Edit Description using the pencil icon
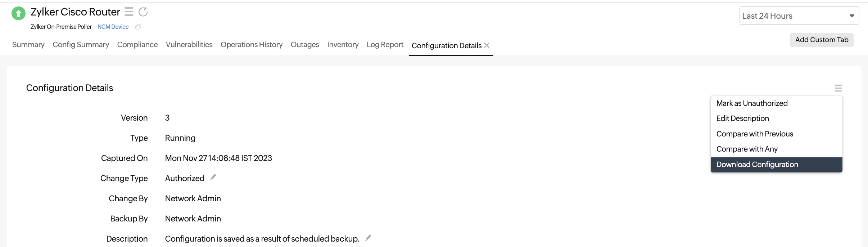Screen dimensions: 868x247 pyautogui.click(x=368, y=238)
